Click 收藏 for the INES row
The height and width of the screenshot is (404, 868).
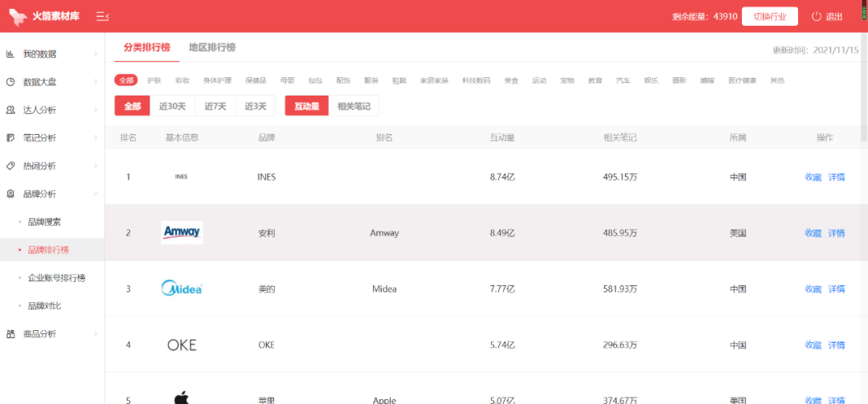(x=813, y=177)
